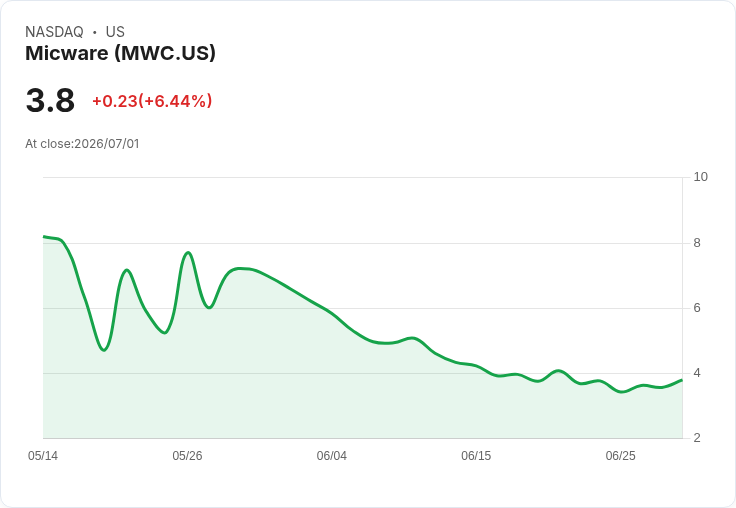Click the current price 3.8
Viewport: 736px width, 508px height.
pos(50,100)
